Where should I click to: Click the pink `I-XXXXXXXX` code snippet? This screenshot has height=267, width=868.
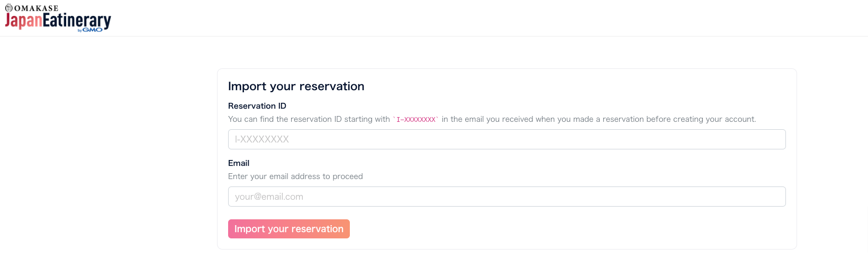pos(415,120)
